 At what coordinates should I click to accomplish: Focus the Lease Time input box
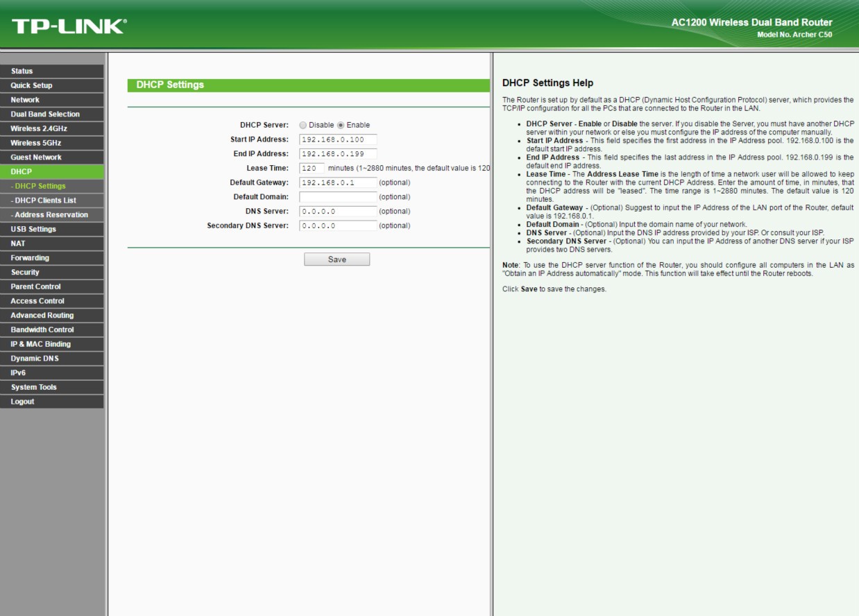[x=312, y=168]
